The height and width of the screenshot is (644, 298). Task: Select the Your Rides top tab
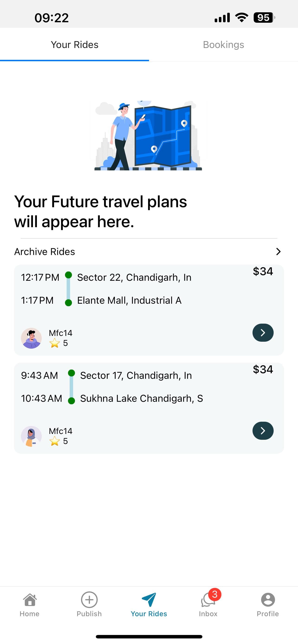[x=74, y=45]
